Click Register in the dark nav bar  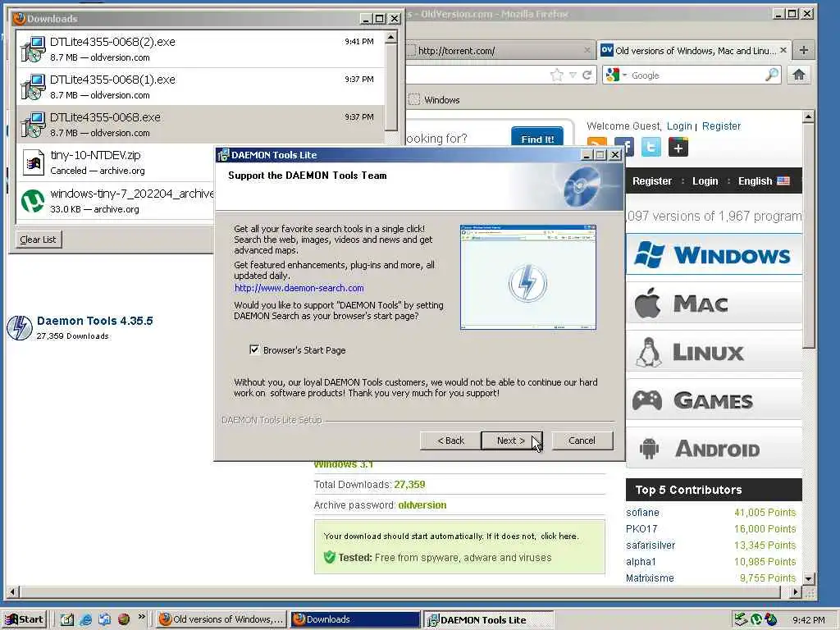pyautogui.click(x=652, y=181)
